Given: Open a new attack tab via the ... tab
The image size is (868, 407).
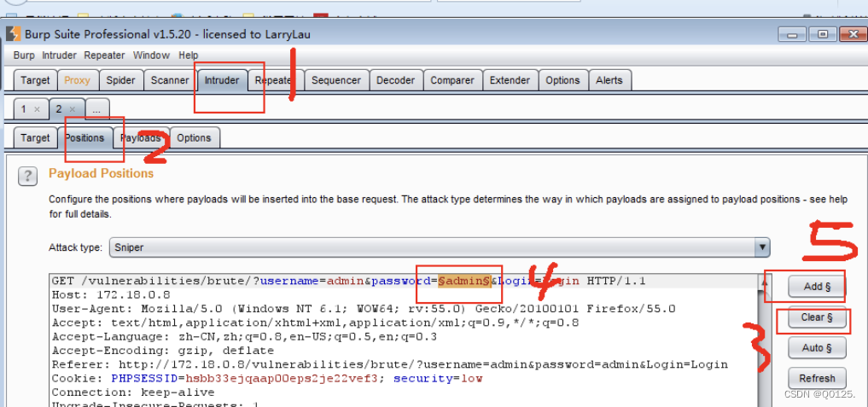Looking at the screenshot, I should coord(97,109).
